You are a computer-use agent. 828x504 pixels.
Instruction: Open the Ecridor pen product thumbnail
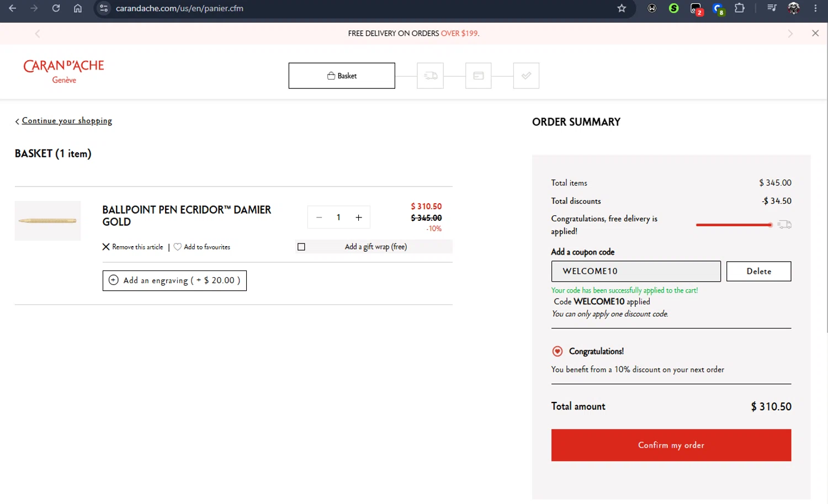(x=47, y=221)
